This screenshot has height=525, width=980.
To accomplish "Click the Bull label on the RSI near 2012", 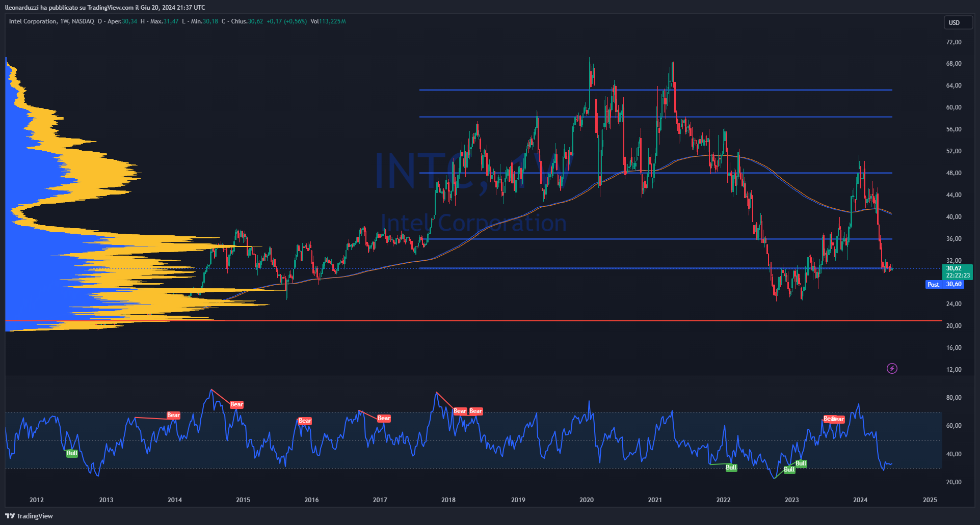I will coord(72,453).
